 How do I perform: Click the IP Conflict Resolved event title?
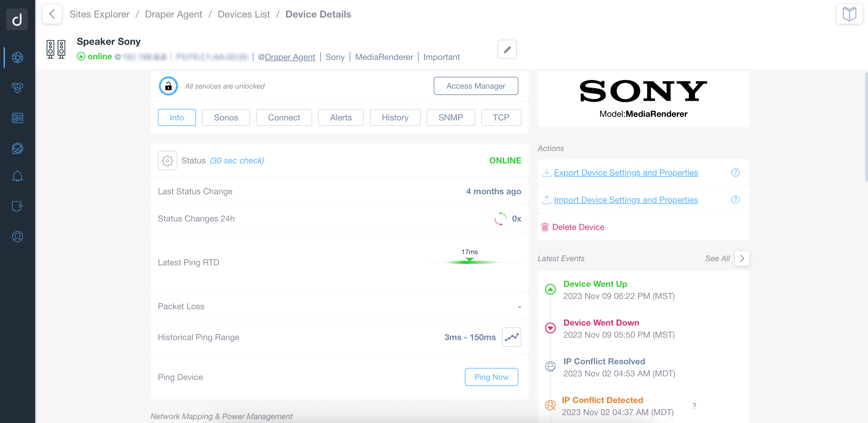pyautogui.click(x=604, y=362)
